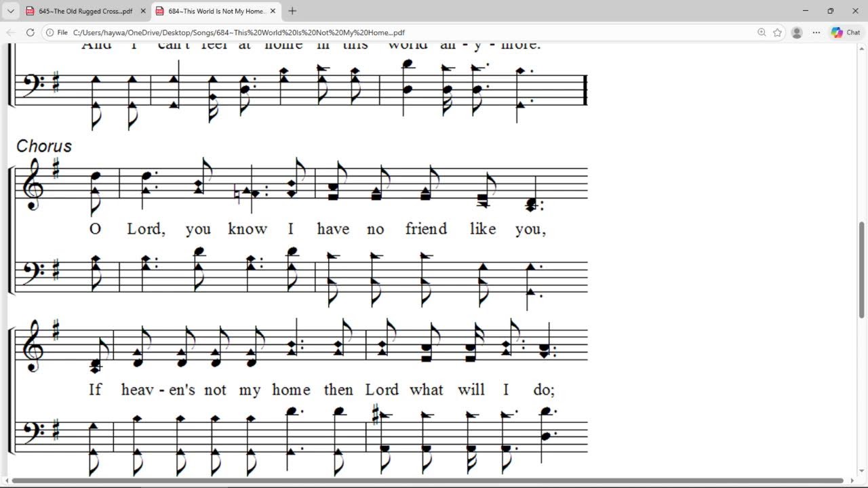
Task: Click the horizontal scrollbar thumb
Action: [427, 481]
